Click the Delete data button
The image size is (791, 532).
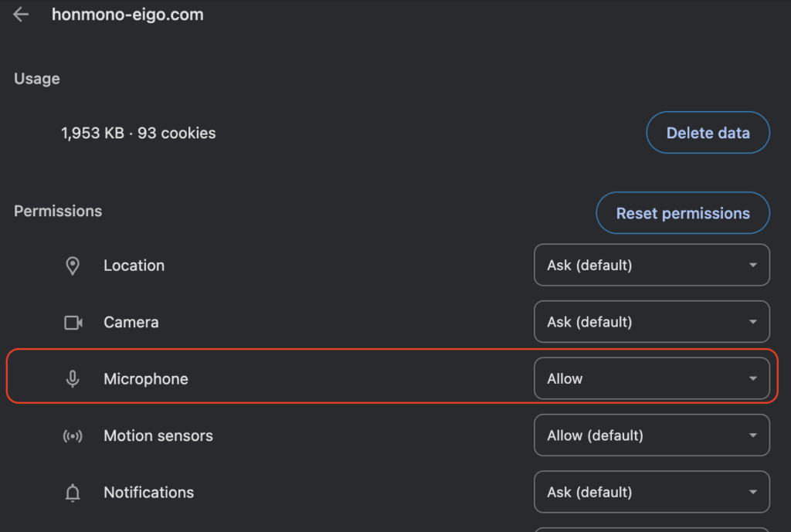click(708, 133)
